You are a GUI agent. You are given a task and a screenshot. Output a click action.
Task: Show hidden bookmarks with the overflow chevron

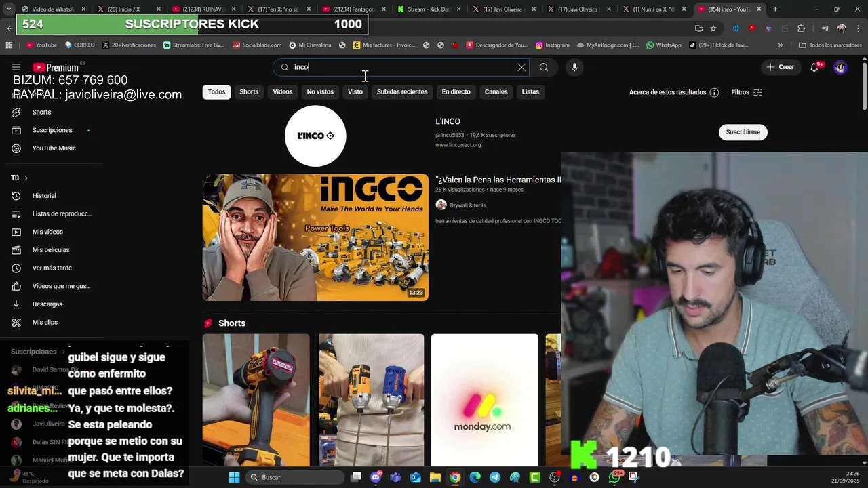click(x=781, y=45)
